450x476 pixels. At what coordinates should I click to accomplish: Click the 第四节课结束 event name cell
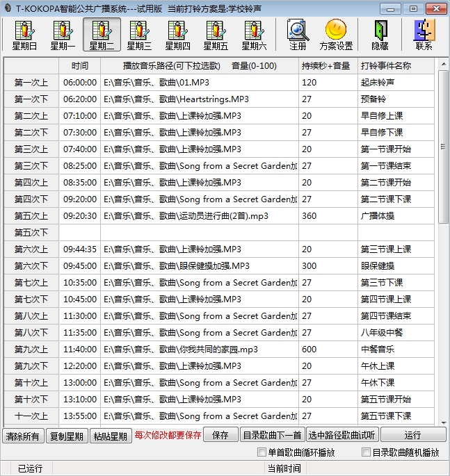pyautogui.click(x=396, y=316)
